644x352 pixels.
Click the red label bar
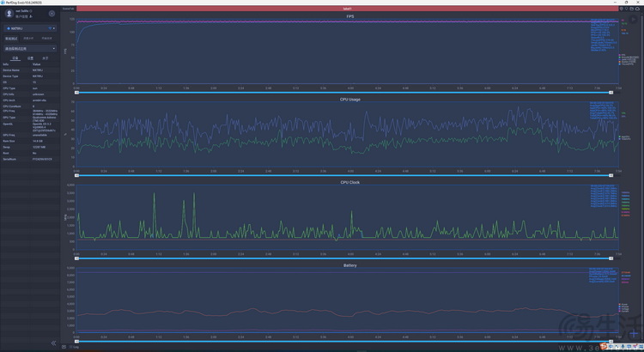347,9
